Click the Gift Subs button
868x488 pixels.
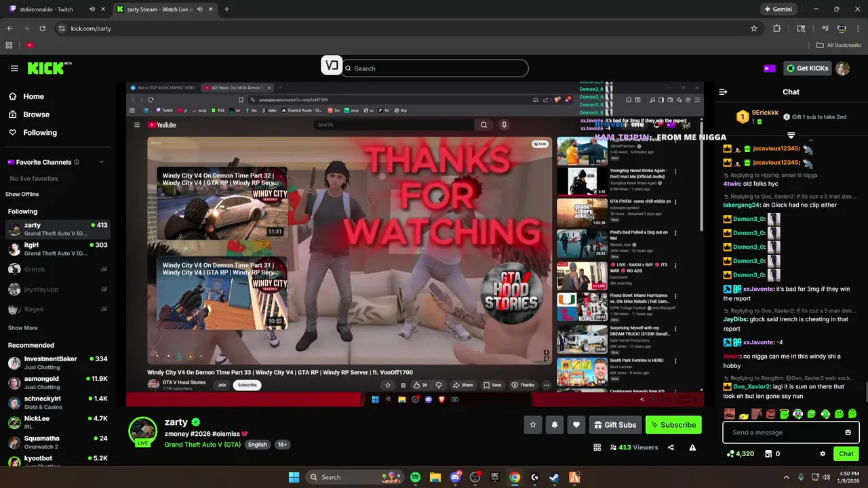coord(615,425)
